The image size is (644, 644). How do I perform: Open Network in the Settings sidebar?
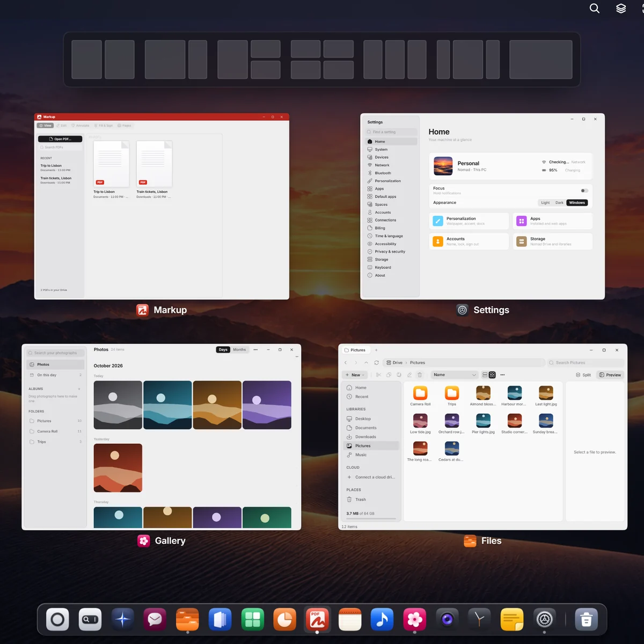[x=391, y=165]
